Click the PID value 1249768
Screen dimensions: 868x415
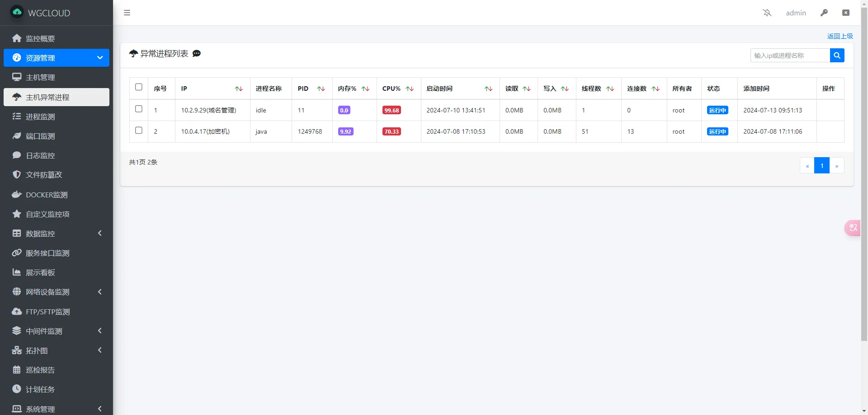click(x=310, y=131)
